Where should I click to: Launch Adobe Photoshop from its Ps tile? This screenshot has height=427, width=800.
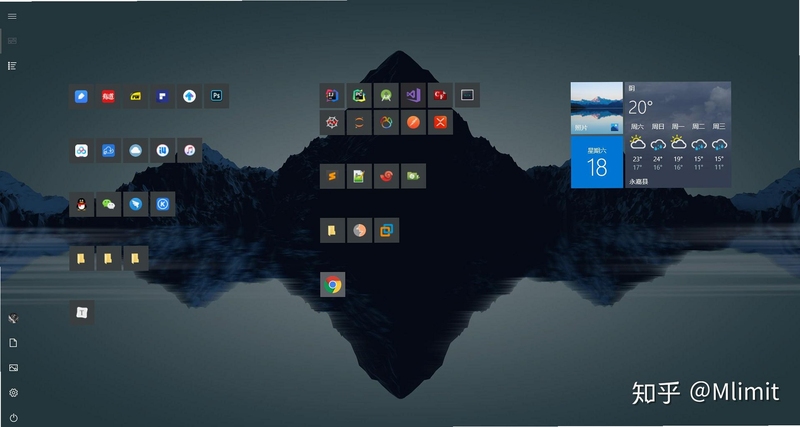point(216,96)
